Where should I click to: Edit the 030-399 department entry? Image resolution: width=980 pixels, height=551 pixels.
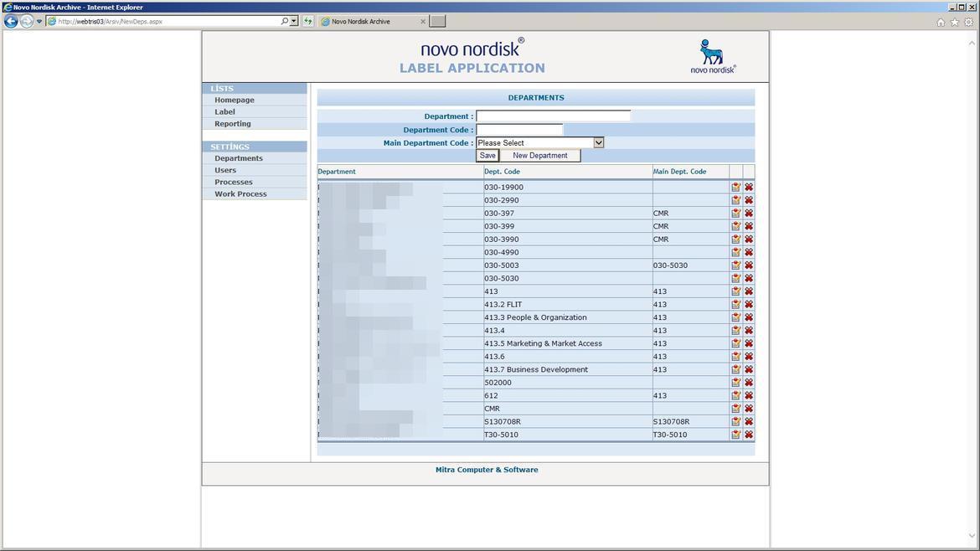pyautogui.click(x=735, y=226)
